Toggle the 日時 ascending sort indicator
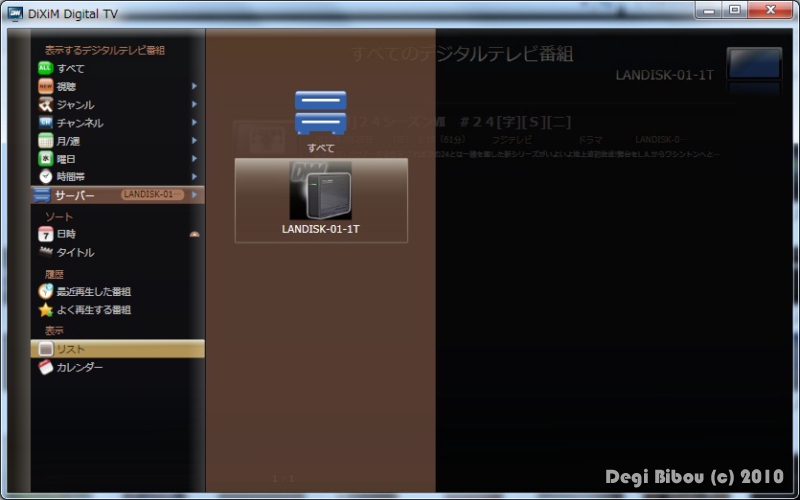Image resolution: width=800 pixels, height=500 pixels. 194,234
